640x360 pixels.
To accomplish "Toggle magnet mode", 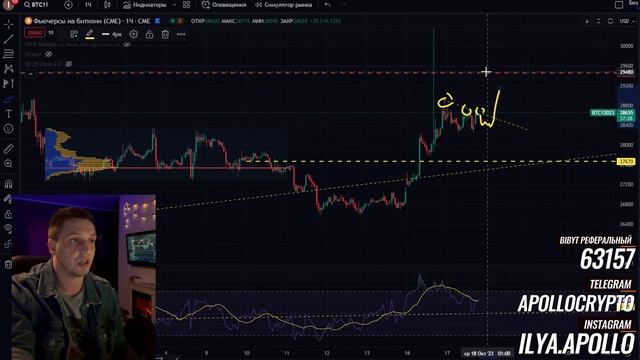I will click(9, 184).
